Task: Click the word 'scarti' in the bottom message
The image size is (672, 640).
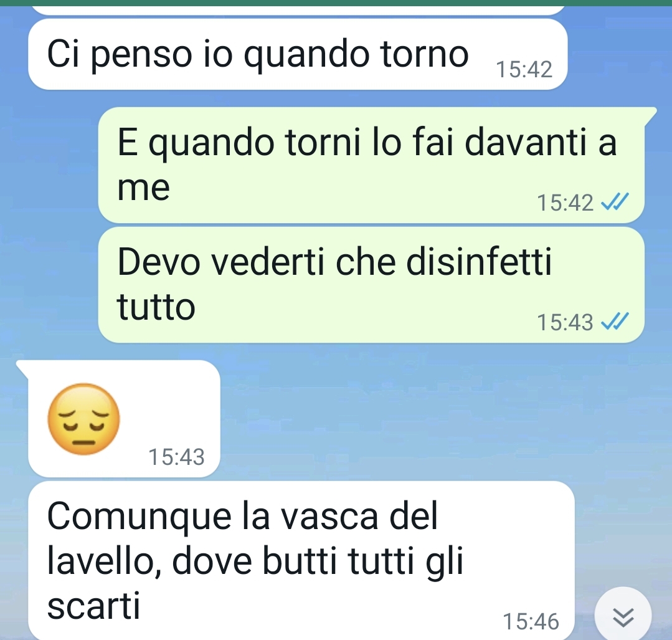Action: (93, 606)
